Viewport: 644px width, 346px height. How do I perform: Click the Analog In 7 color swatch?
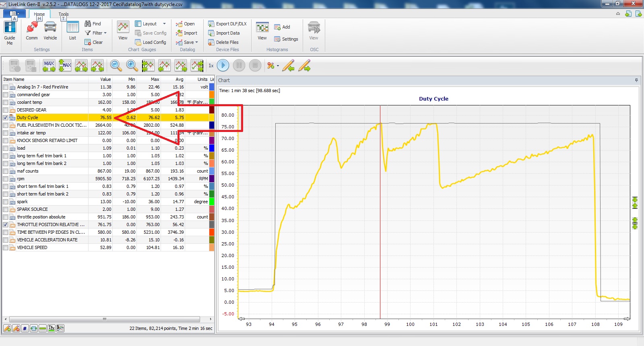[x=212, y=87]
